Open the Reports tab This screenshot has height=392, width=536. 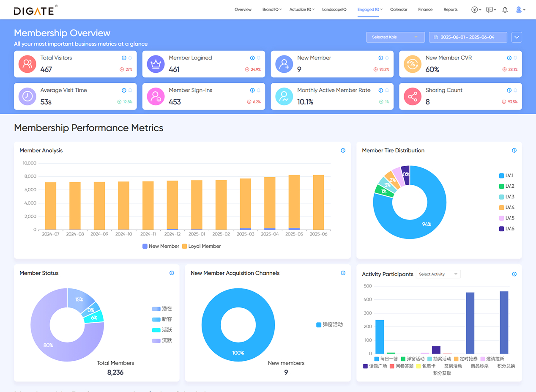point(451,9)
